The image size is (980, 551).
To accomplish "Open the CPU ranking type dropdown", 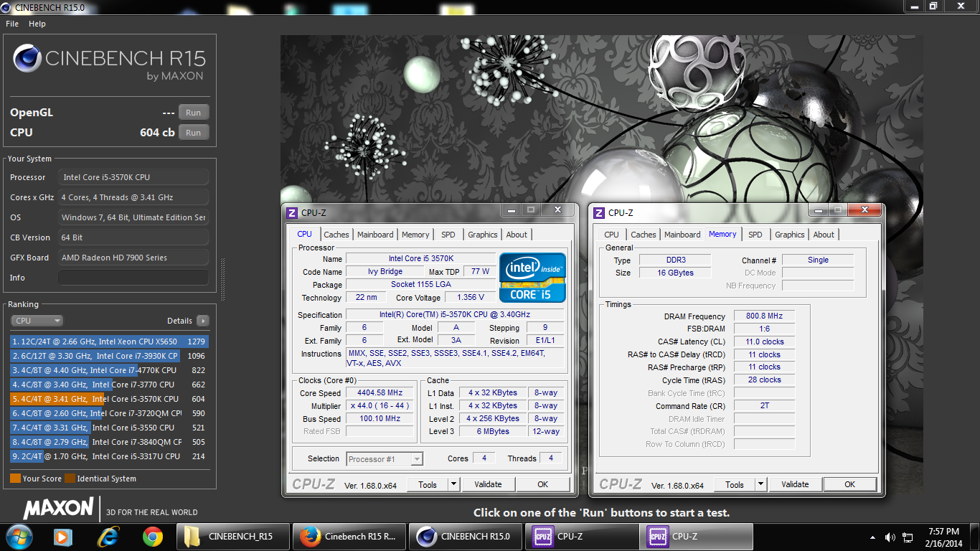I will tap(37, 321).
